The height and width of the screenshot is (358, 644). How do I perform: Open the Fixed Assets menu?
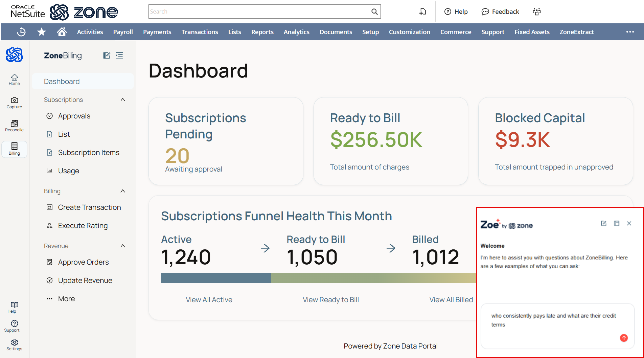(532, 32)
